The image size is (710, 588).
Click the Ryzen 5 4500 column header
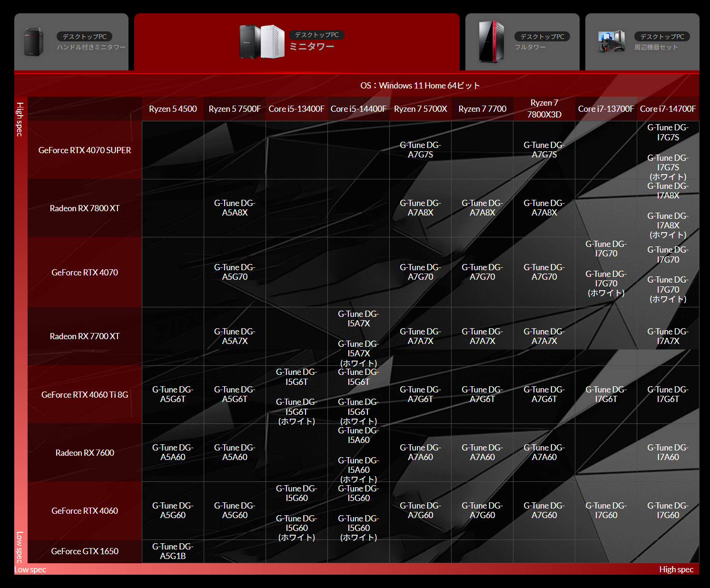[x=173, y=109]
